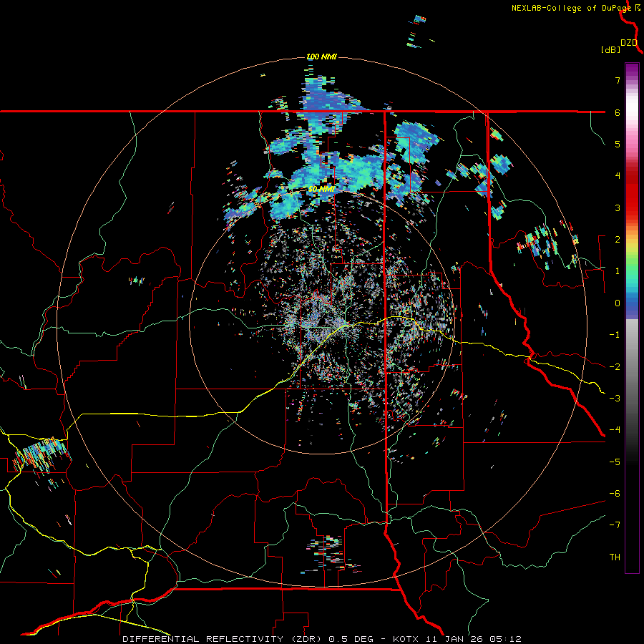Click the "2" tick label on the color scale
Image resolution: width=644 pixels, height=644 pixels.
[618, 240]
